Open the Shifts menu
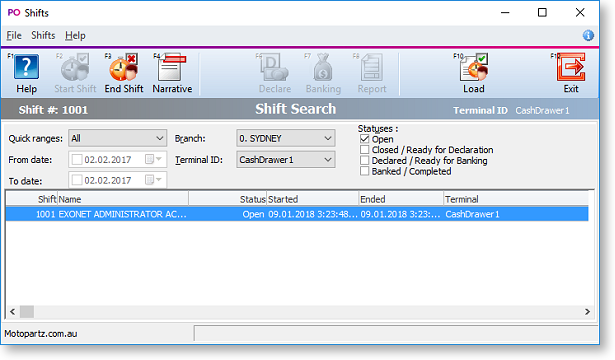The width and height of the screenshot is (615, 360). (43, 35)
